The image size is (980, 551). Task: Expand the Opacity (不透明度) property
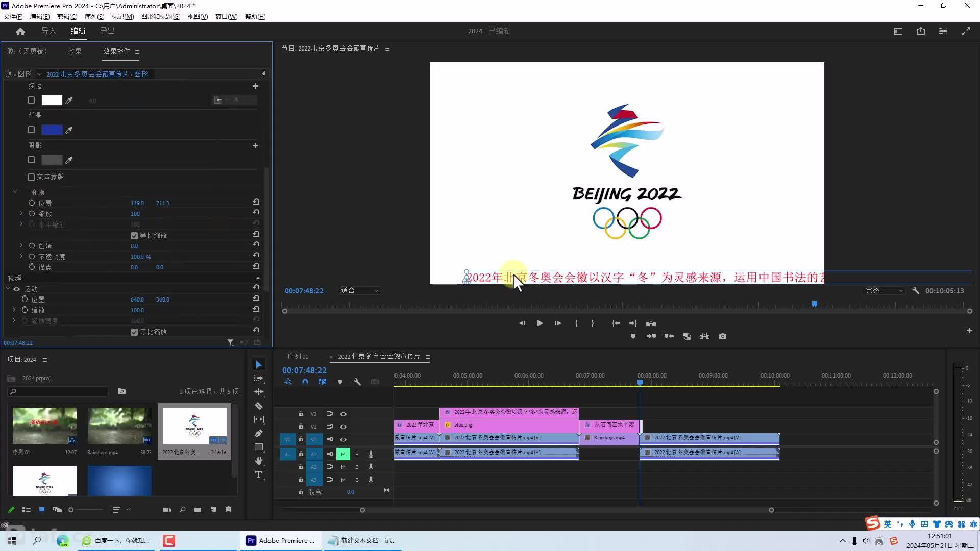tap(21, 256)
